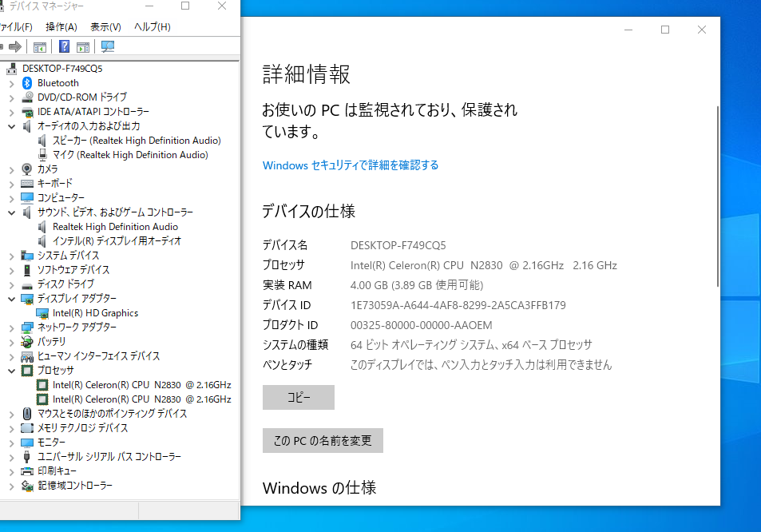Image resolution: width=761 pixels, height=532 pixels.
Task: Open the ファイル(F) menu
Action: (15, 26)
